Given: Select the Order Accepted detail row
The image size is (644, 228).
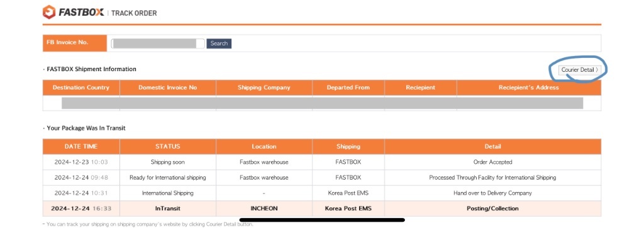Looking at the screenshot, I should point(321,162).
